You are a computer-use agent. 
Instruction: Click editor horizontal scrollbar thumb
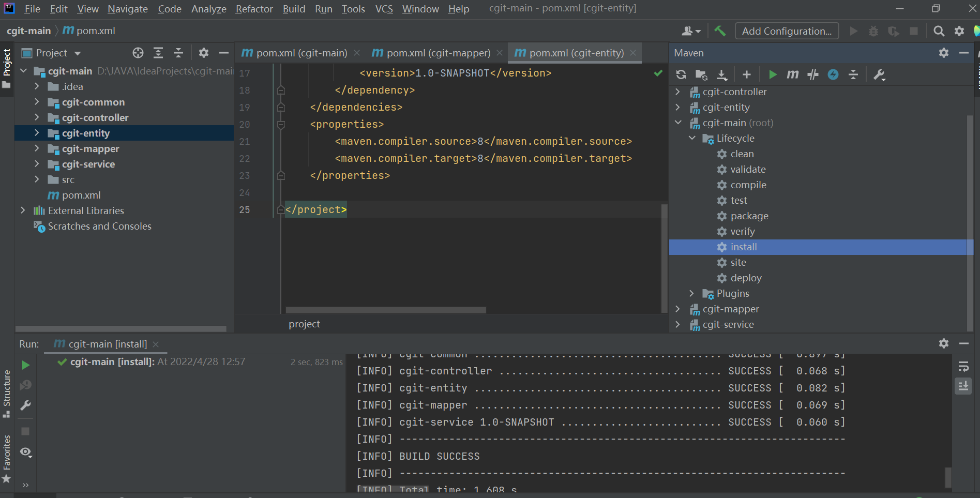click(386, 310)
